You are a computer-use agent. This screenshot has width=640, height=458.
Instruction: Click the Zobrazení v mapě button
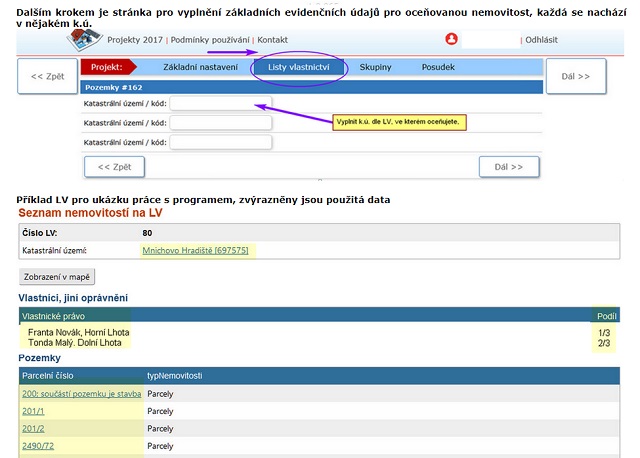tap(57, 277)
